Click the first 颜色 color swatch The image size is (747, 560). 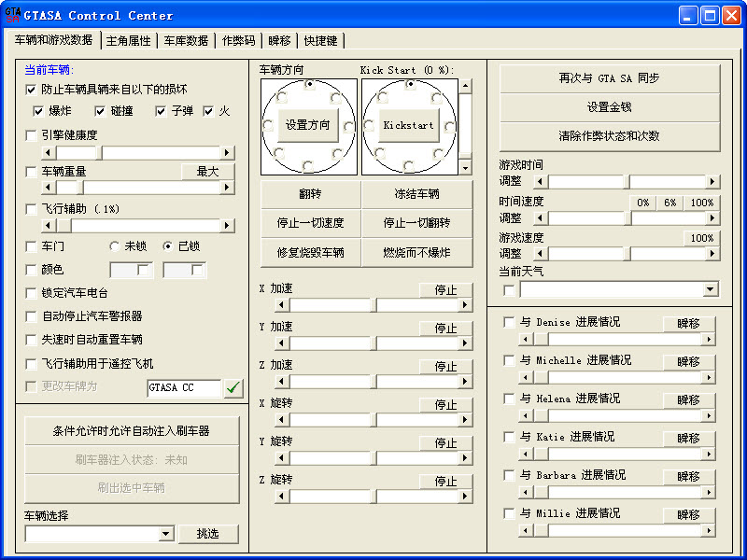point(131,270)
